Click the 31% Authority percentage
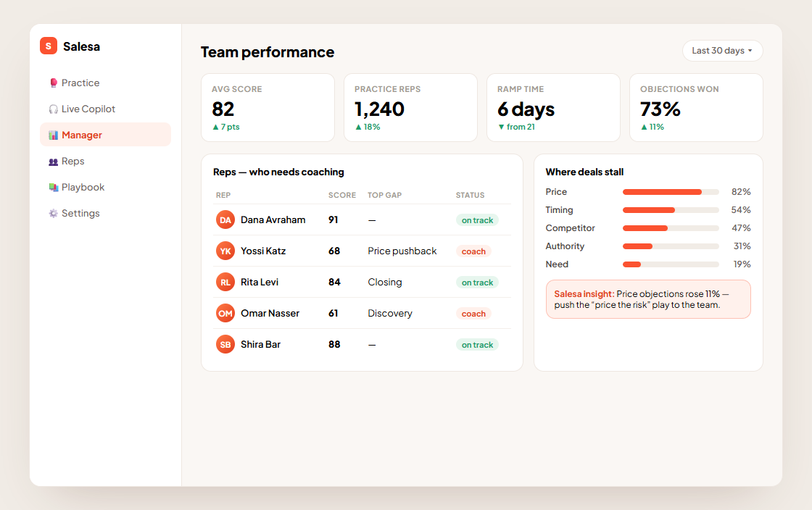 tap(742, 246)
